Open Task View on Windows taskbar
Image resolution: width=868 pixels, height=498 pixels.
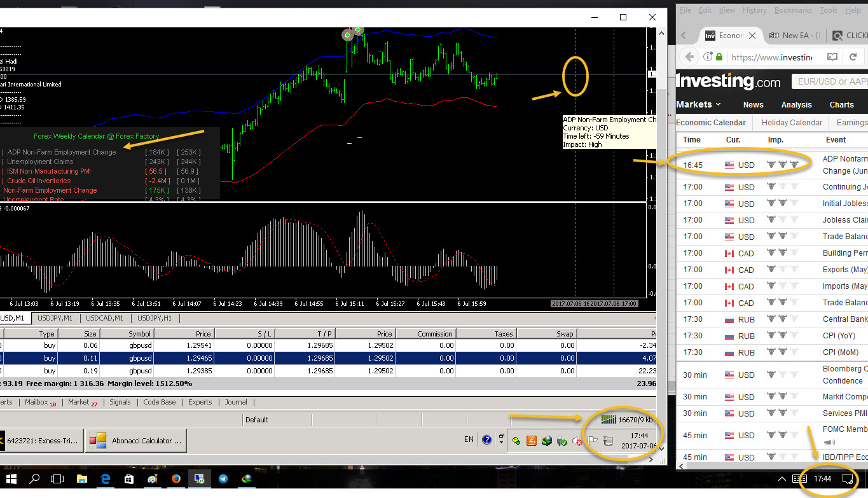[57, 478]
